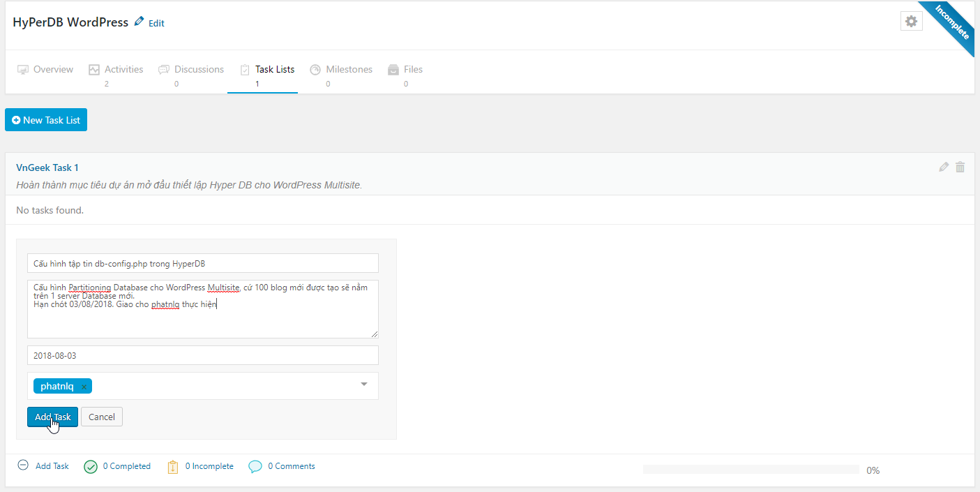The image size is (980, 492).
Task: Click the minus circle icon beside Add Task
Action: [23, 465]
